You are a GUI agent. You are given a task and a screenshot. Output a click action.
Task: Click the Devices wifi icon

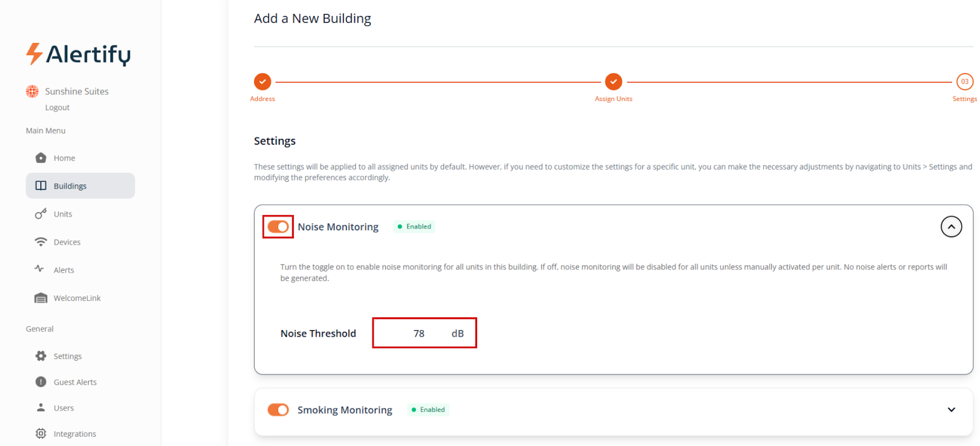coord(41,242)
